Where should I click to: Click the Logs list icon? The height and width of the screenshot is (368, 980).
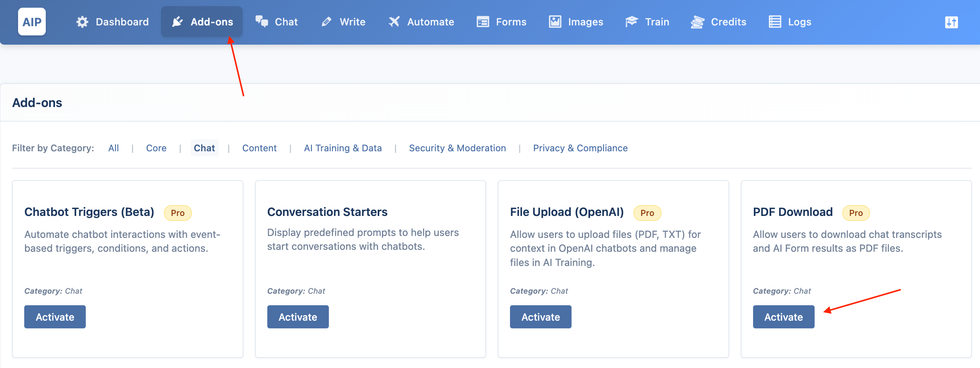coord(775,22)
